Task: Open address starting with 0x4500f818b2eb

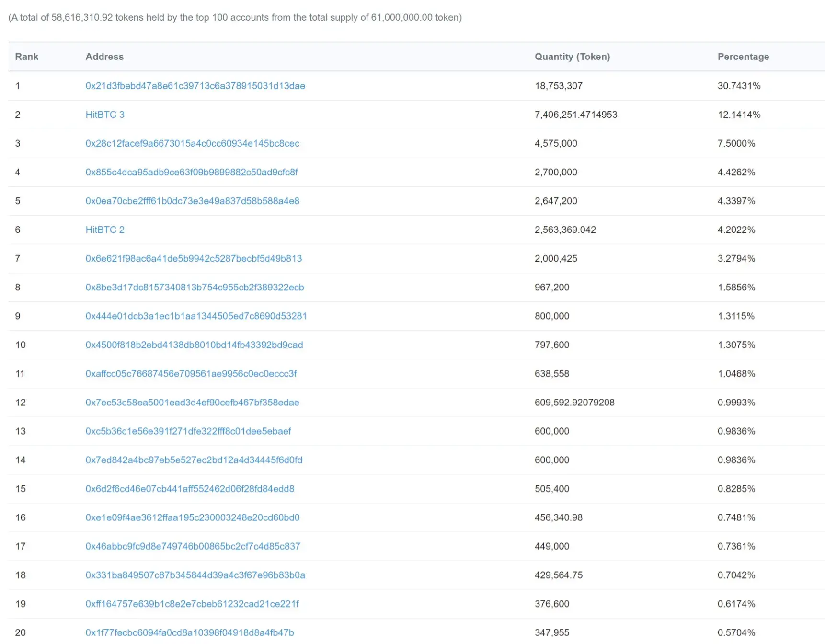Action: (194, 345)
